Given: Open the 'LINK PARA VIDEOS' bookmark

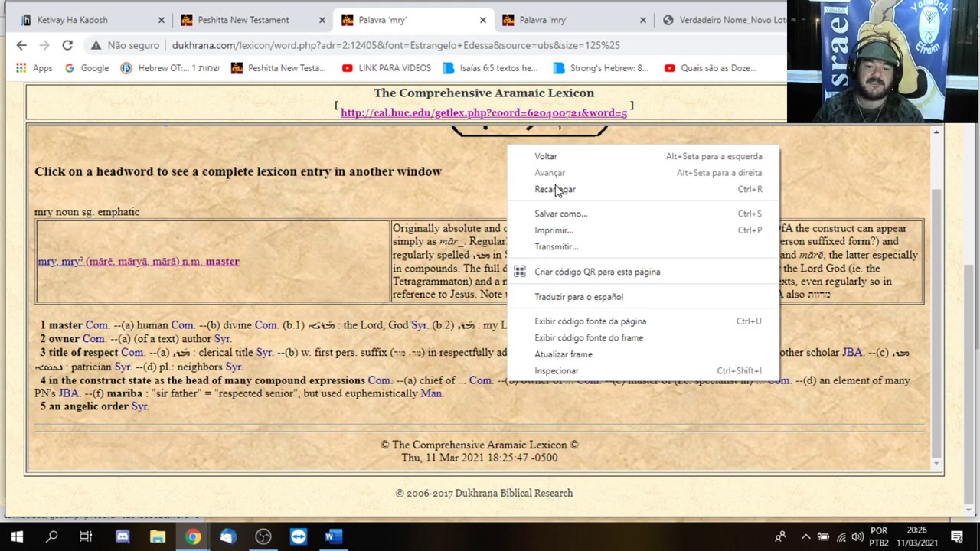Looking at the screenshot, I should pos(387,68).
